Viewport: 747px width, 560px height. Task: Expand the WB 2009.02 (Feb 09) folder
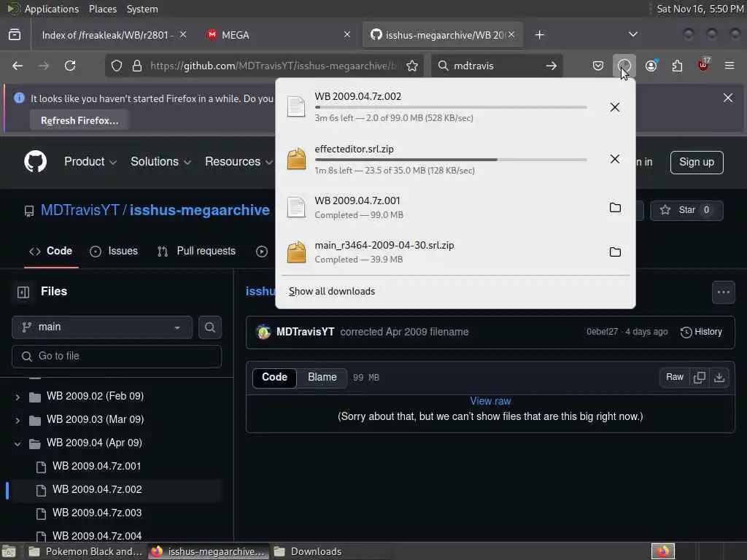coord(18,397)
